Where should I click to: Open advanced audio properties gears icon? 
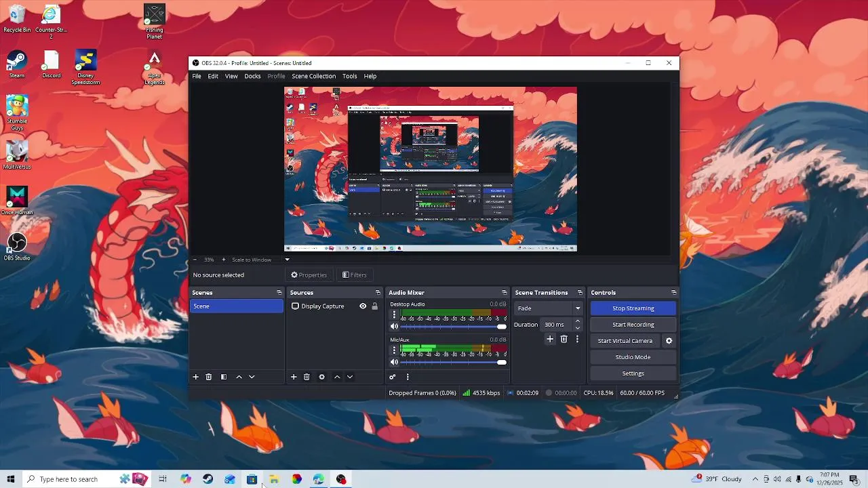click(392, 377)
